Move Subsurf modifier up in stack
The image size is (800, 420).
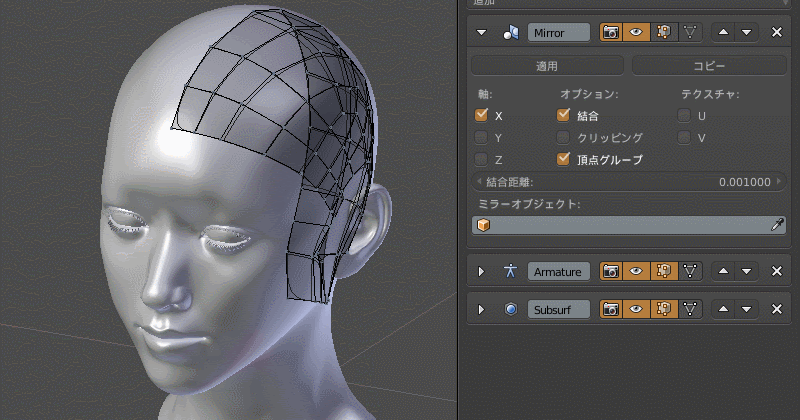pos(722,309)
